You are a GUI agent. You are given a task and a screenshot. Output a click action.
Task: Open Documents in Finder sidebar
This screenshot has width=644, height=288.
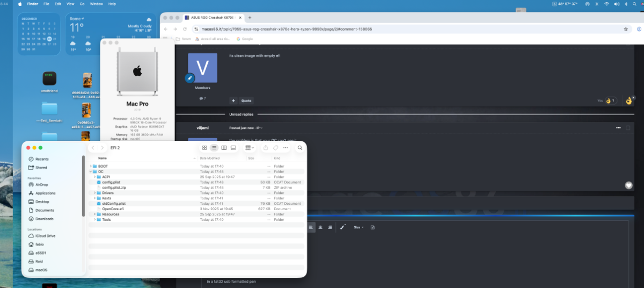point(41,210)
